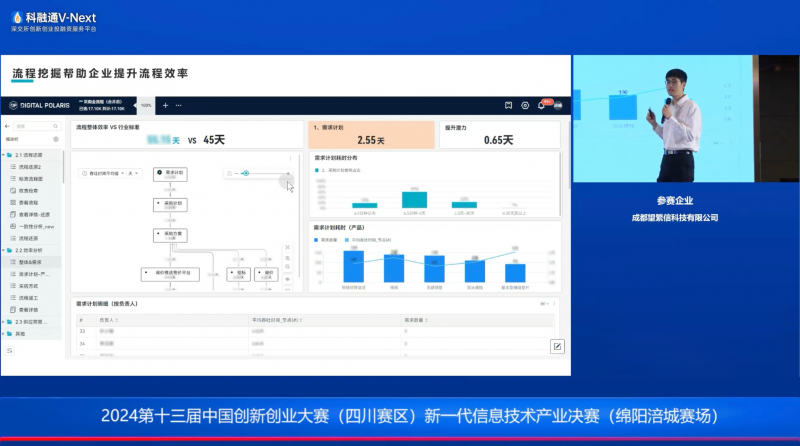Zoom in on the process graph
This screenshot has width=800, height=446.
pos(288,258)
